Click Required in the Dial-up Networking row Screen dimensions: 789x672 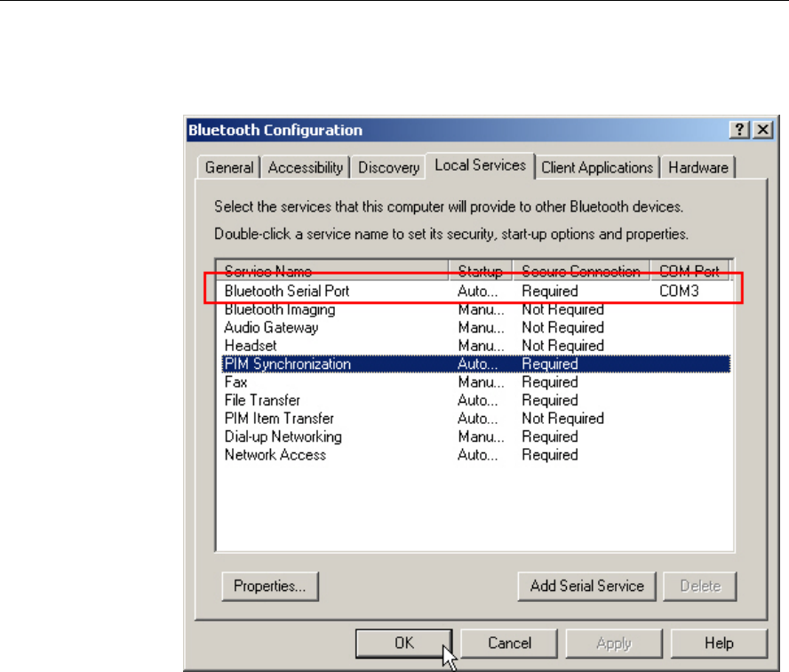pyautogui.click(x=549, y=436)
